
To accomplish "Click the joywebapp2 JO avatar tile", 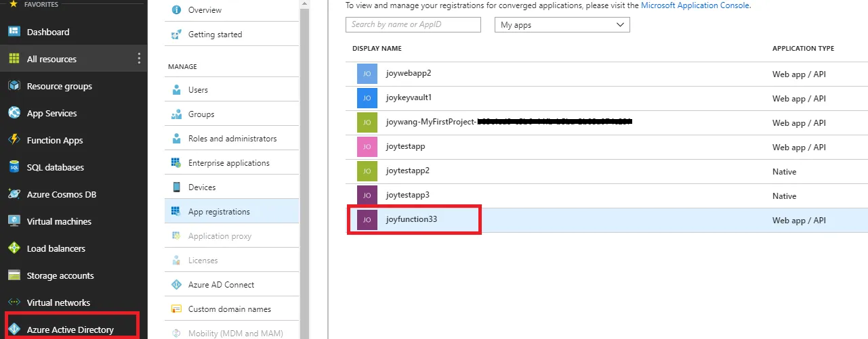I will pos(367,74).
